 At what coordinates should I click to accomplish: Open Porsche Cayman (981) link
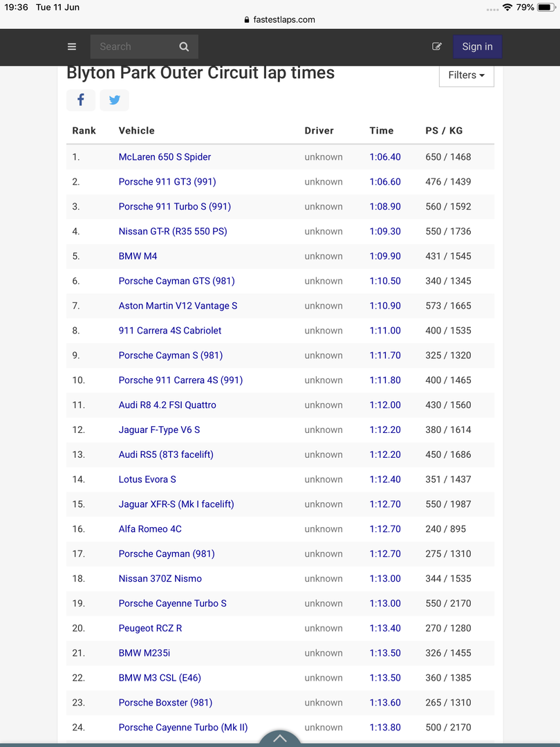pos(167,553)
